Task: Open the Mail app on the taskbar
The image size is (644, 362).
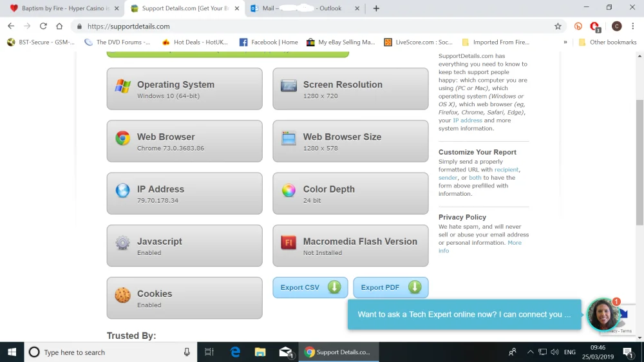Action: coord(285,352)
